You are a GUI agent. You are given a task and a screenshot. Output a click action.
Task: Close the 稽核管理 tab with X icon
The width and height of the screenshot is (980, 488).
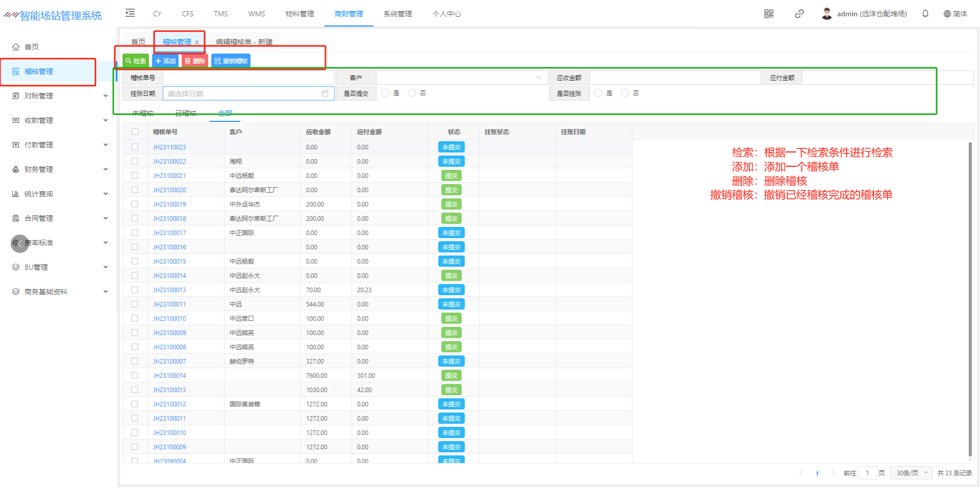point(197,42)
